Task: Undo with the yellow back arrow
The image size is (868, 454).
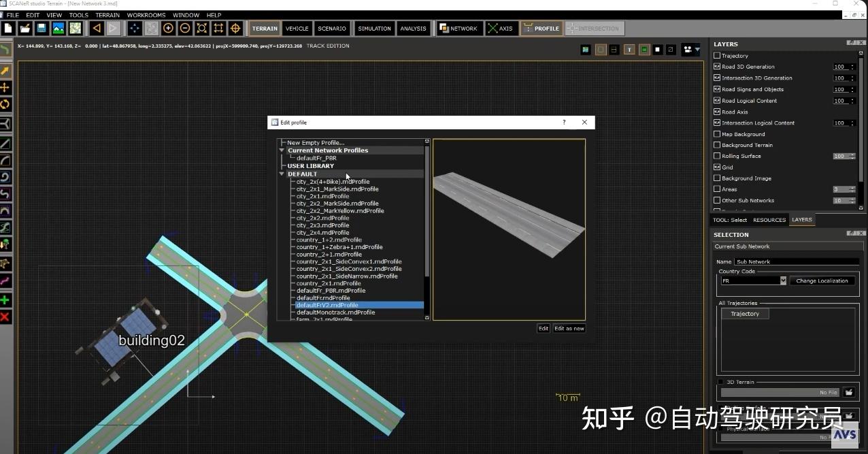Action: tap(96, 28)
